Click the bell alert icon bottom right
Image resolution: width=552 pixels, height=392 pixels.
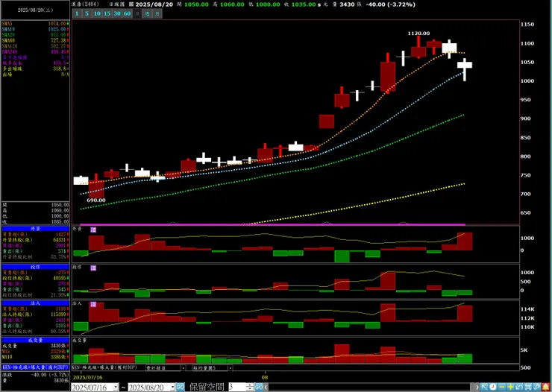tap(546, 387)
